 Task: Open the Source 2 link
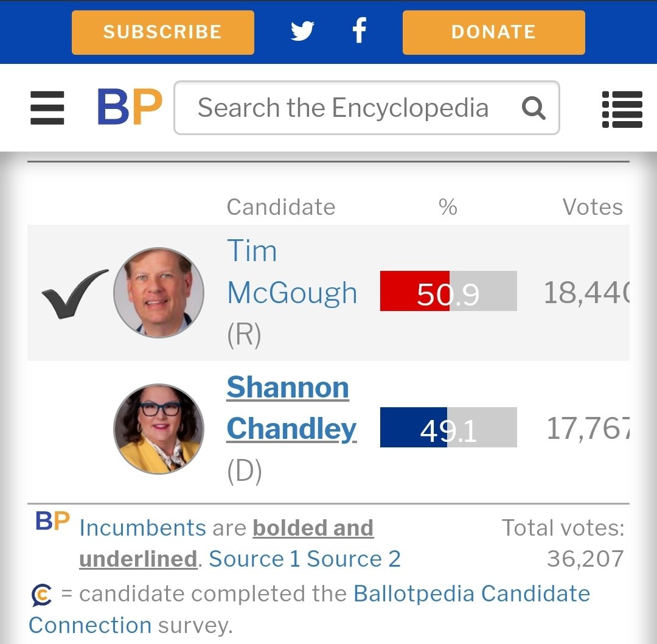(353, 559)
